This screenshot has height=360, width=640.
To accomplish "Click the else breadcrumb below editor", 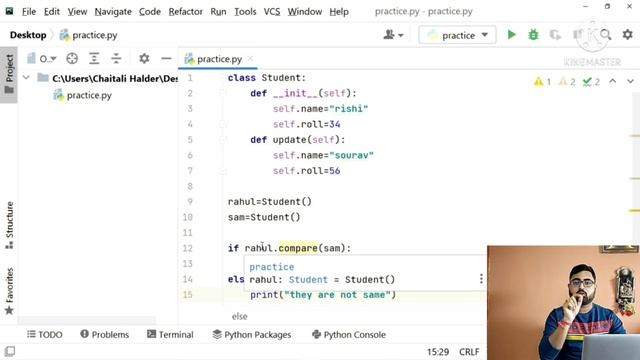I will 240,316.
